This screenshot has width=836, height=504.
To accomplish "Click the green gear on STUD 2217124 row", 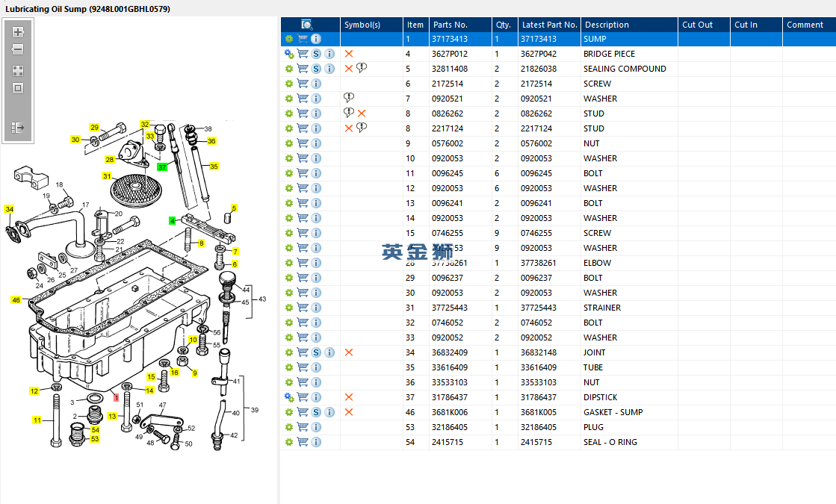I will click(x=289, y=128).
